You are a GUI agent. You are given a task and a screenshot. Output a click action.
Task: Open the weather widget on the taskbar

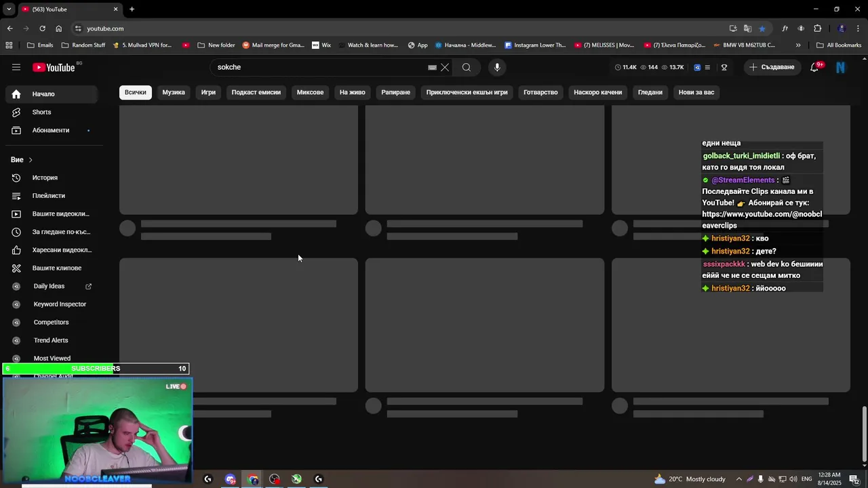point(690,479)
